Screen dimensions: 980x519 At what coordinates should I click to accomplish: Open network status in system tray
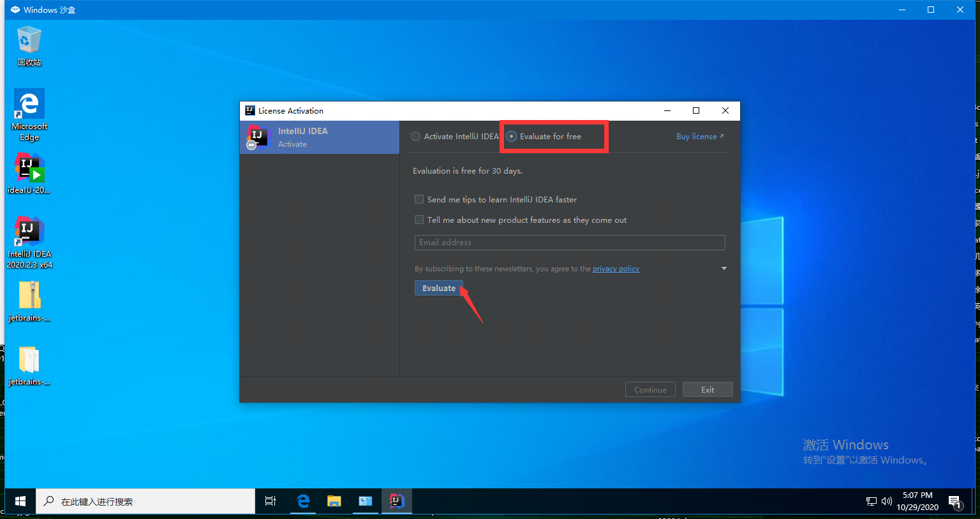tap(872, 501)
